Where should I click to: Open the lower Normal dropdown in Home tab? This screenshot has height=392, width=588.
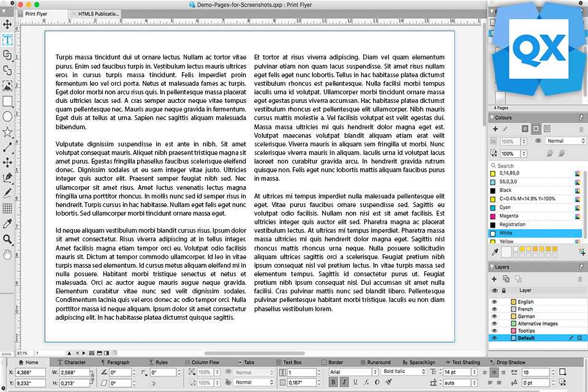tap(254, 382)
